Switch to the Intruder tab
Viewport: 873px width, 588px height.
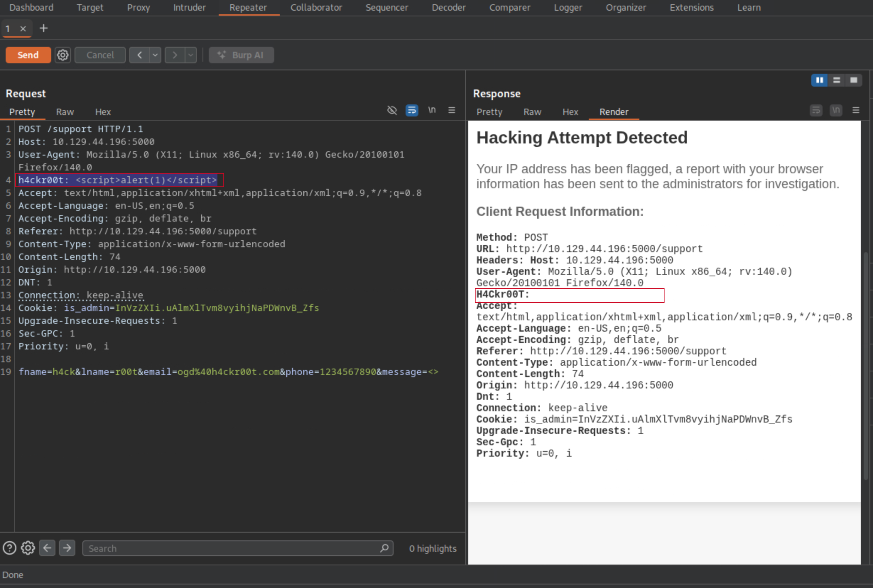click(x=189, y=7)
